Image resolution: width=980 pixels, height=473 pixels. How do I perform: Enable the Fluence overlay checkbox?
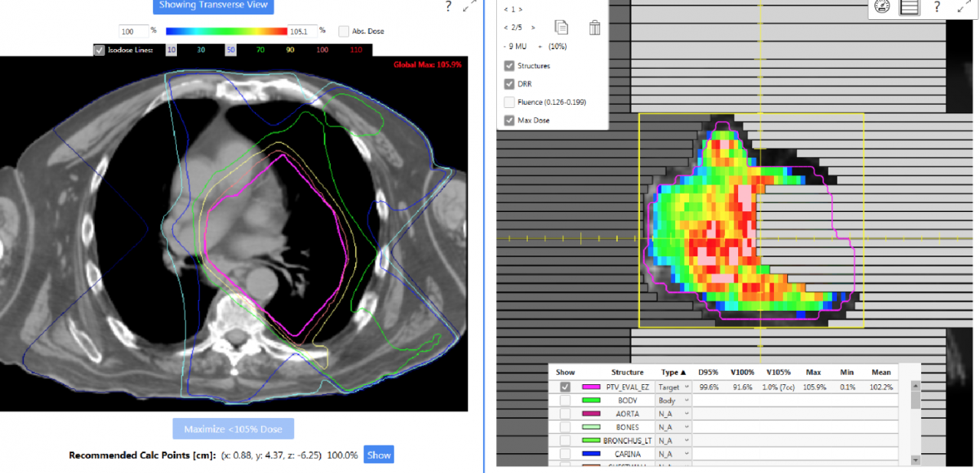509,102
